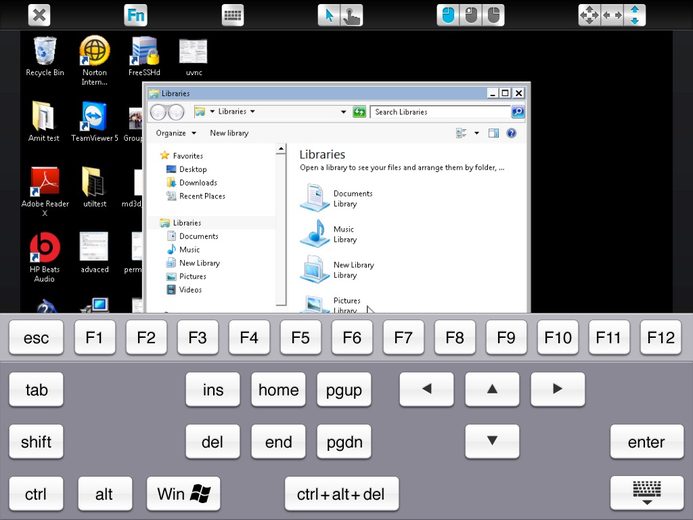Open Norton Internet desktop shortcut
This screenshot has height=520, width=693.
(x=95, y=61)
